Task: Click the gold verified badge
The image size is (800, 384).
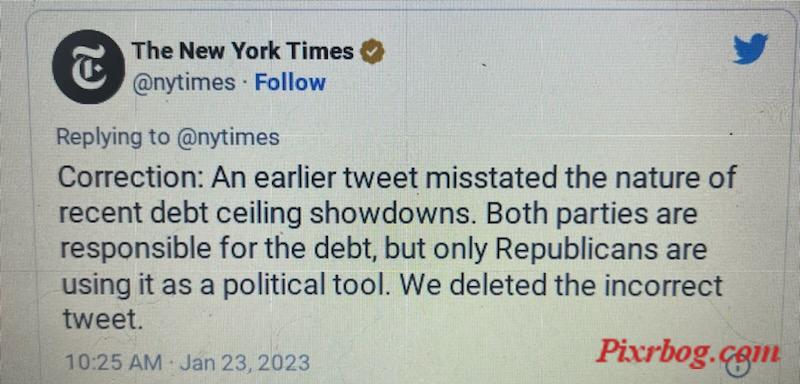Action: [x=373, y=52]
